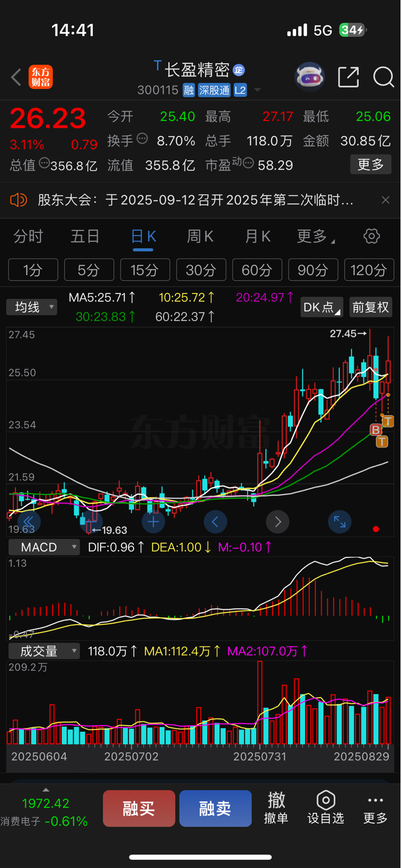The image size is (401, 868).
Task: Open 更多 quote details
Action: click(x=371, y=165)
